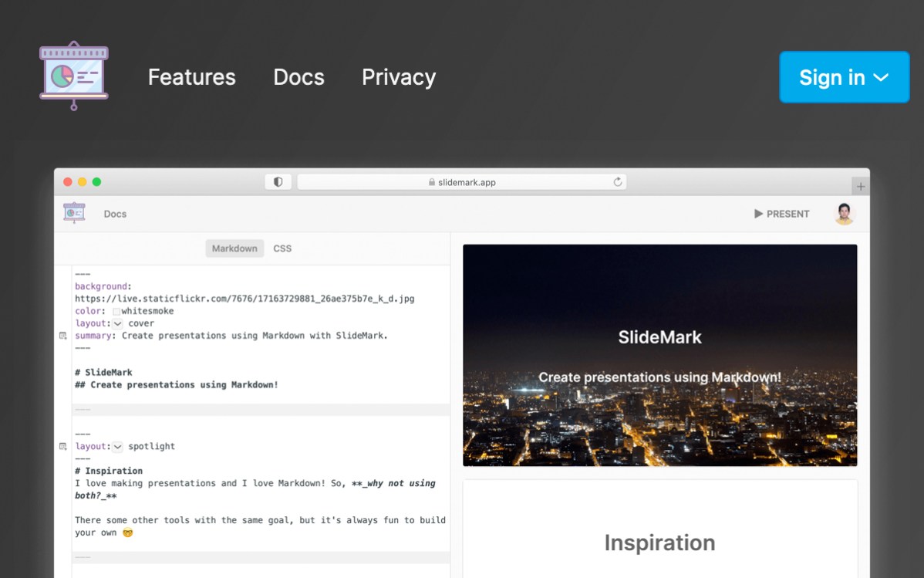Open Docs inside the app header
Screen dimensions: 924x578
click(x=115, y=214)
